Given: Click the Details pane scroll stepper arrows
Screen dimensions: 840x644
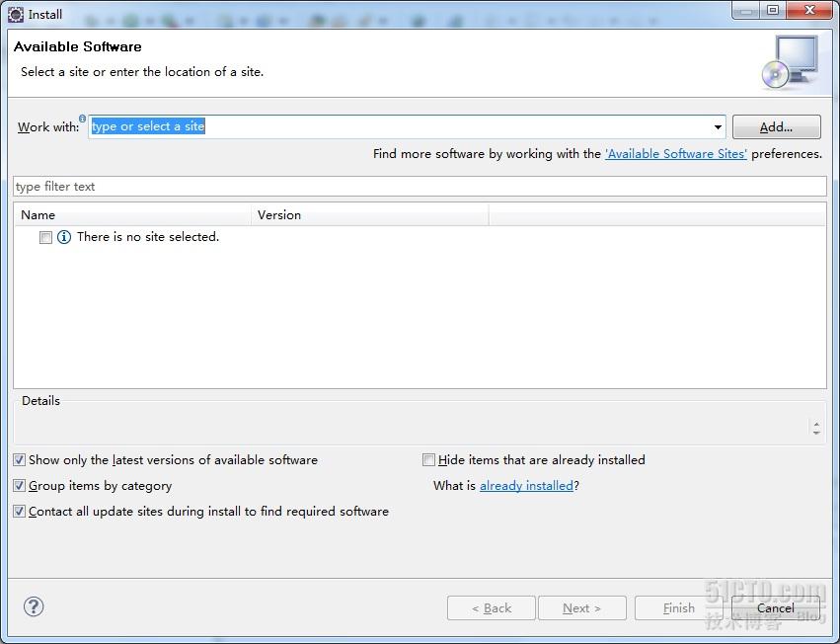Looking at the screenshot, I should click(816, 428).
